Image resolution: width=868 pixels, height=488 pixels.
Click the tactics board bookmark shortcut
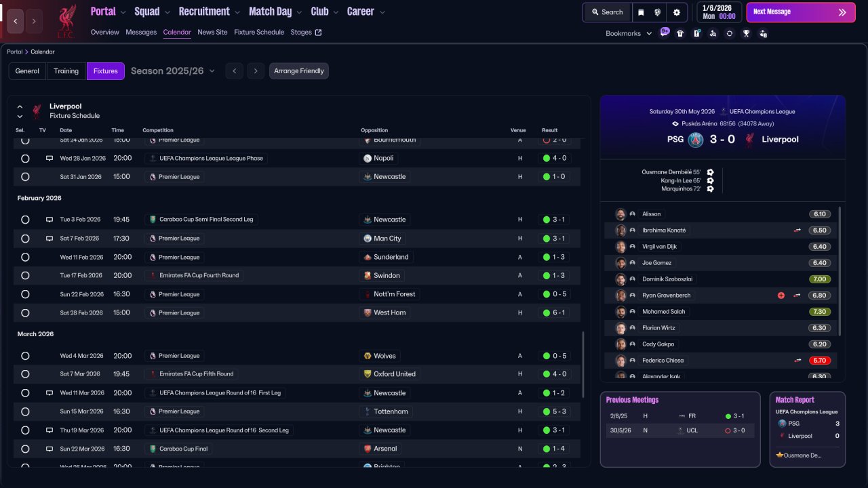tap(696, 33)
